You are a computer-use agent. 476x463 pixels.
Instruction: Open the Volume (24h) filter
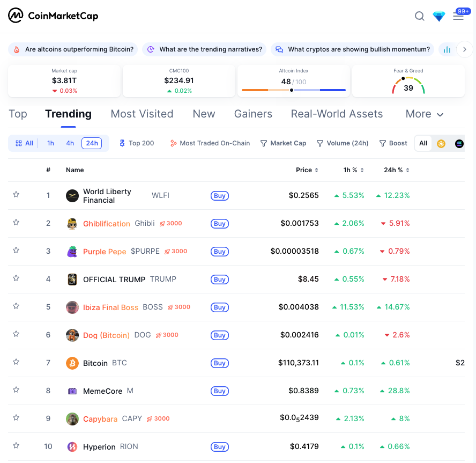coord(343,143)
